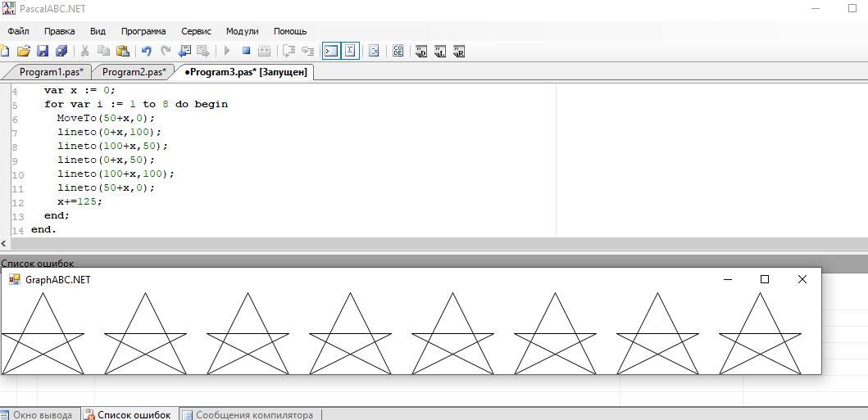
Task: Click the Save All icon
Action: [x=61, y=51]
